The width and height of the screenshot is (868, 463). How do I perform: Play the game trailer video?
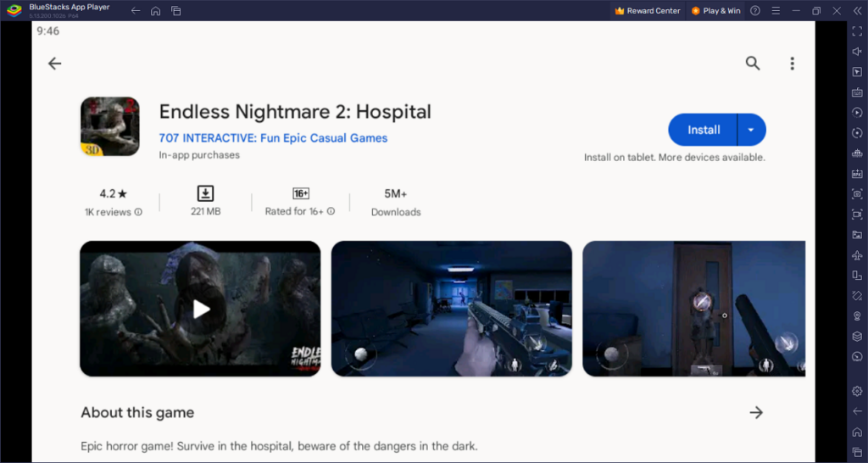(200, 309)
